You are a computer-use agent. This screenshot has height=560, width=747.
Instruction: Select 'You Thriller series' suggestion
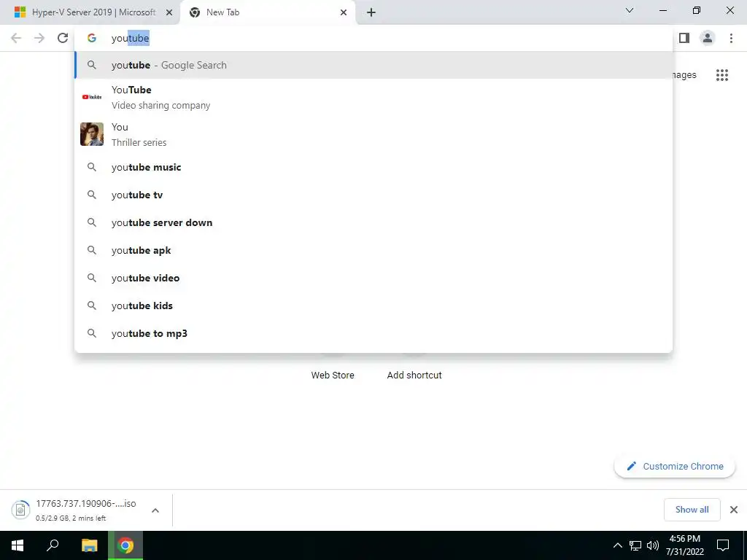point(374,134)
